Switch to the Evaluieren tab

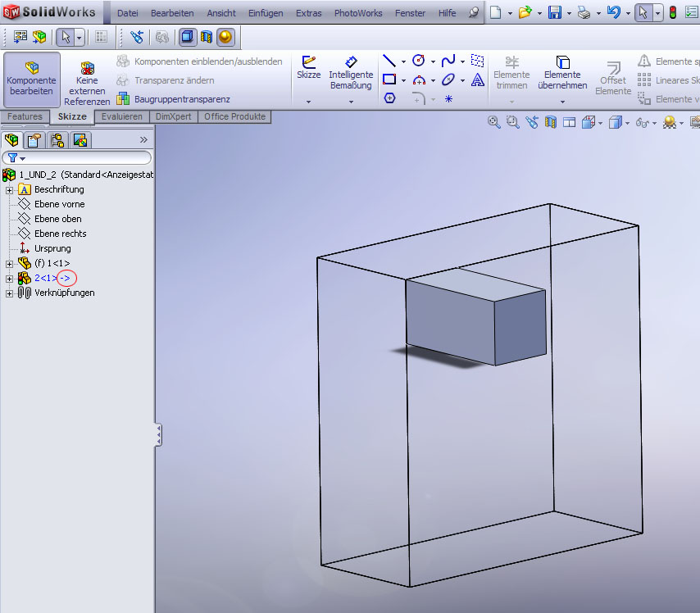point(122,116)
